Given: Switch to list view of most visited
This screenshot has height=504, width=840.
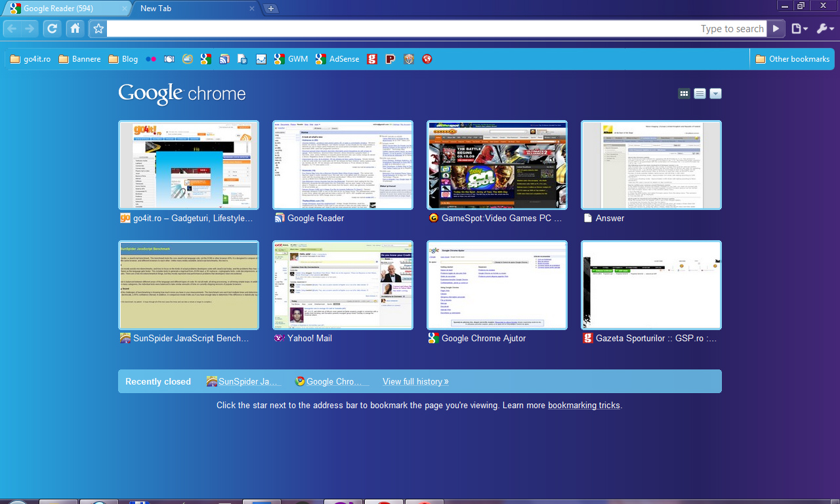Looking at the screenshot, I should point(700,94).
